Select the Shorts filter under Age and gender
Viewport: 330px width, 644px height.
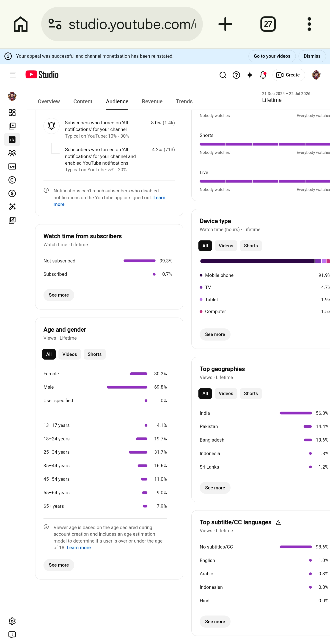pyautogui.click(x=95, y=354)
